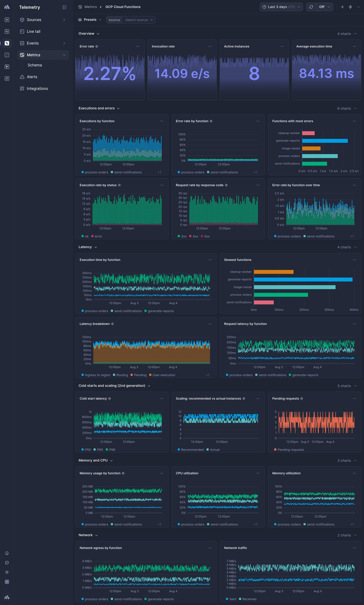This screenshot has width=364, height=605.
Task: Collapse the Telemetry sidebar panel
Action: (65, 7)
